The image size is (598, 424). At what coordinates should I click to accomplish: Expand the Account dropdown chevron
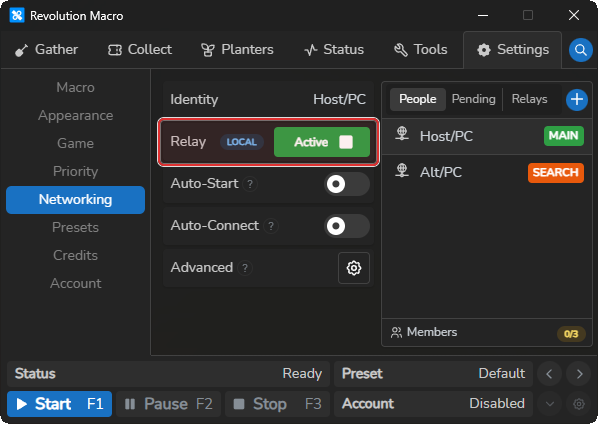coord(549,403)
